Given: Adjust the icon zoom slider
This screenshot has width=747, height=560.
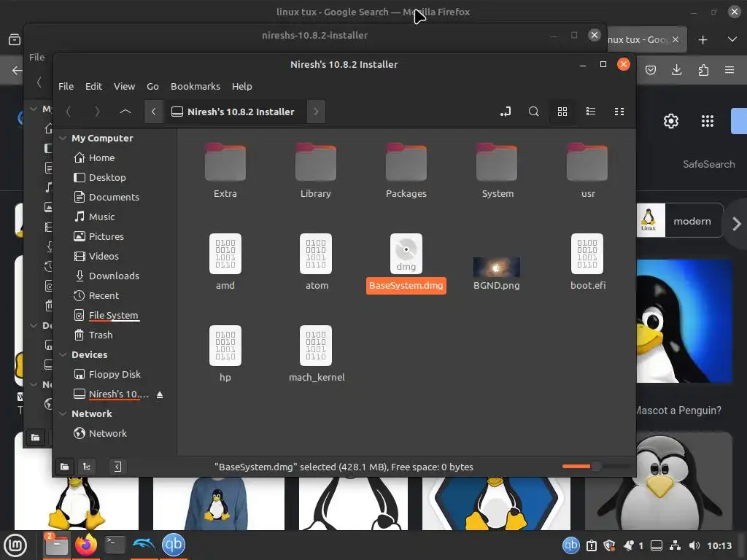Looking at the screenshot, I should (x=596, y=467).
